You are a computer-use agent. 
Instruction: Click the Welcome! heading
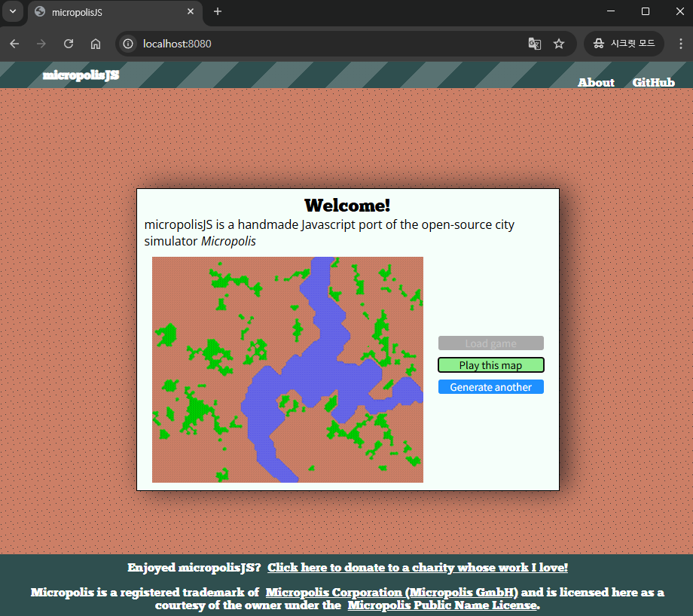tap(347, 206)
